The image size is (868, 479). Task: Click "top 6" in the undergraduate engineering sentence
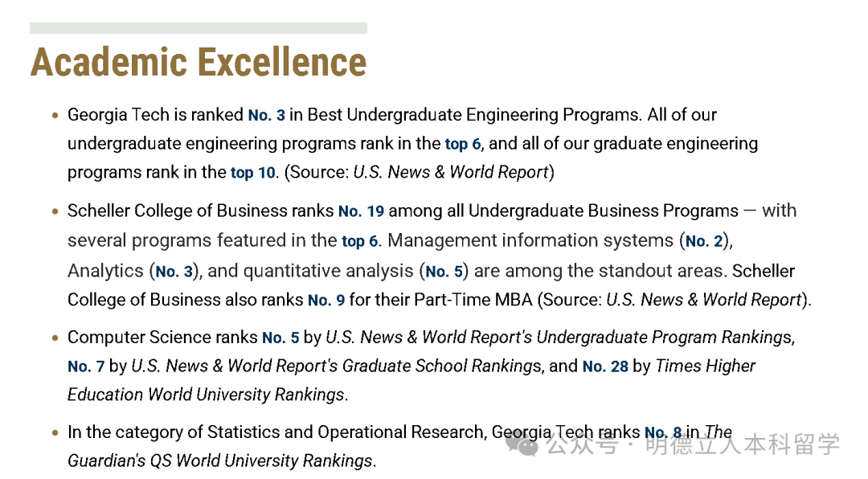[463, 144]
